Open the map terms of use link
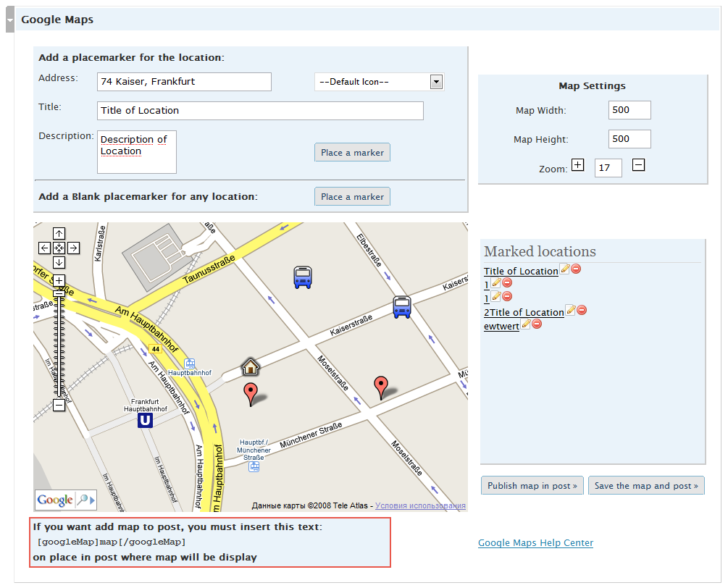 click(x=420, y=505)
